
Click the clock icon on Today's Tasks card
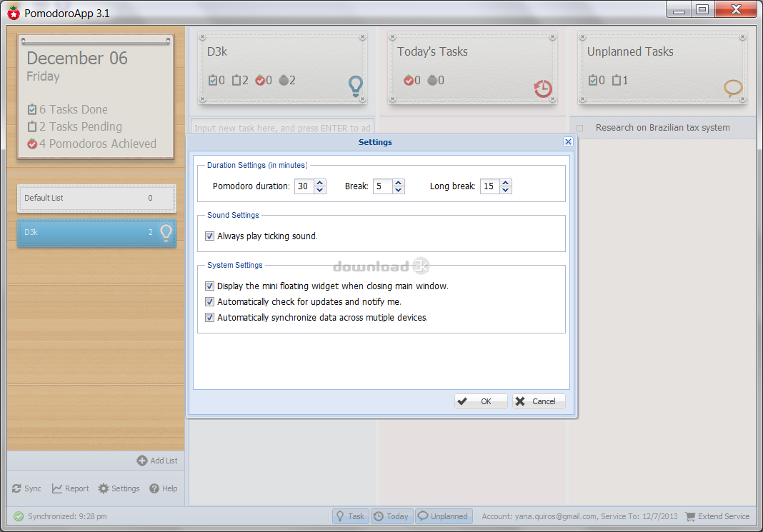coord(543,89)
